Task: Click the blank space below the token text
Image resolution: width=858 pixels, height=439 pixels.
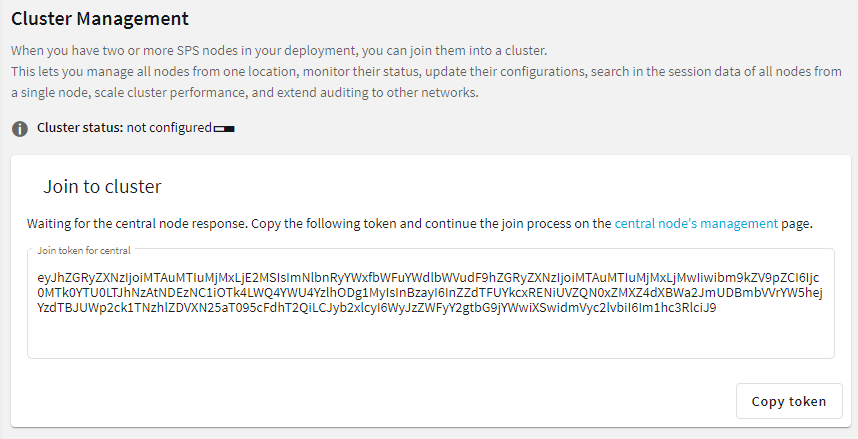Action: tap(431, 337)
